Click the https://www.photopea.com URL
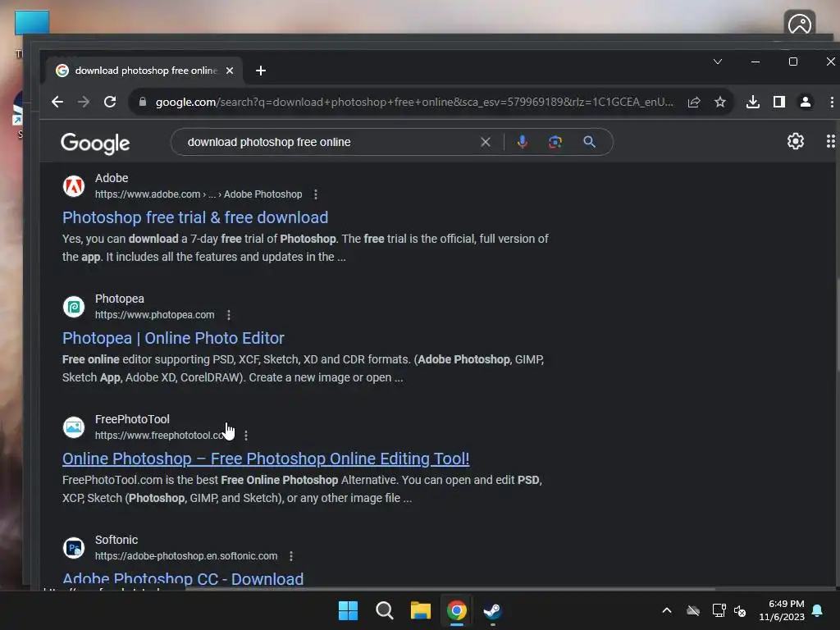Screen dimensions: 840x630 (x=155, y=315)
